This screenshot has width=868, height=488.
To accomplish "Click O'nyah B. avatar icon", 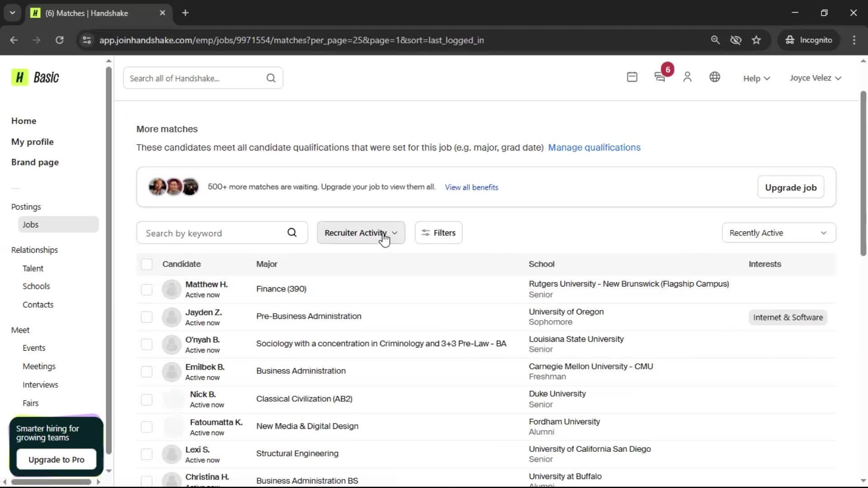I will (x=172, y=344).
